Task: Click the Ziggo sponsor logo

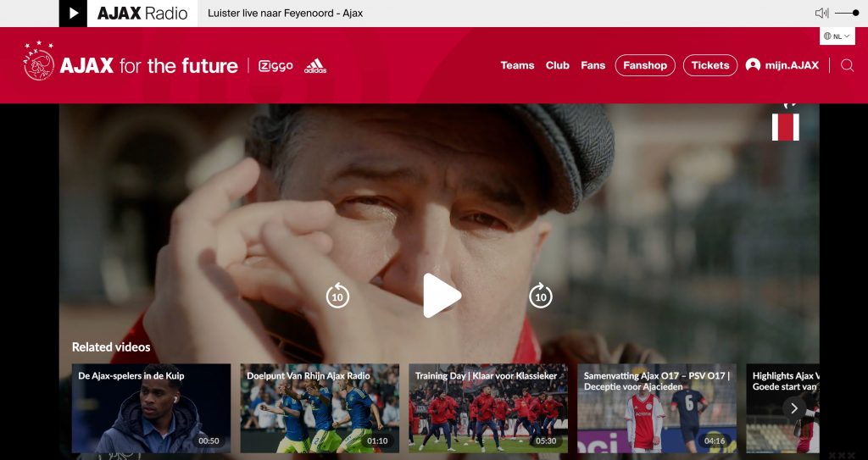Action: click(x=275, y=66)
